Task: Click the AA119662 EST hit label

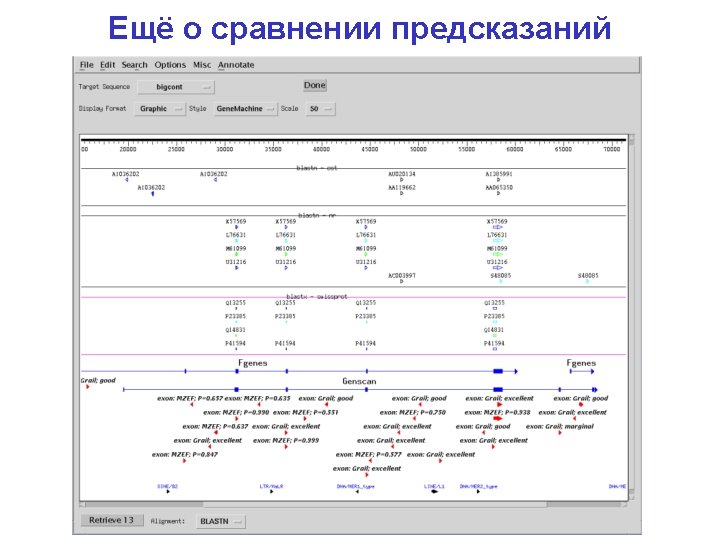Action: pyautogui.click(x=401, y=187)
